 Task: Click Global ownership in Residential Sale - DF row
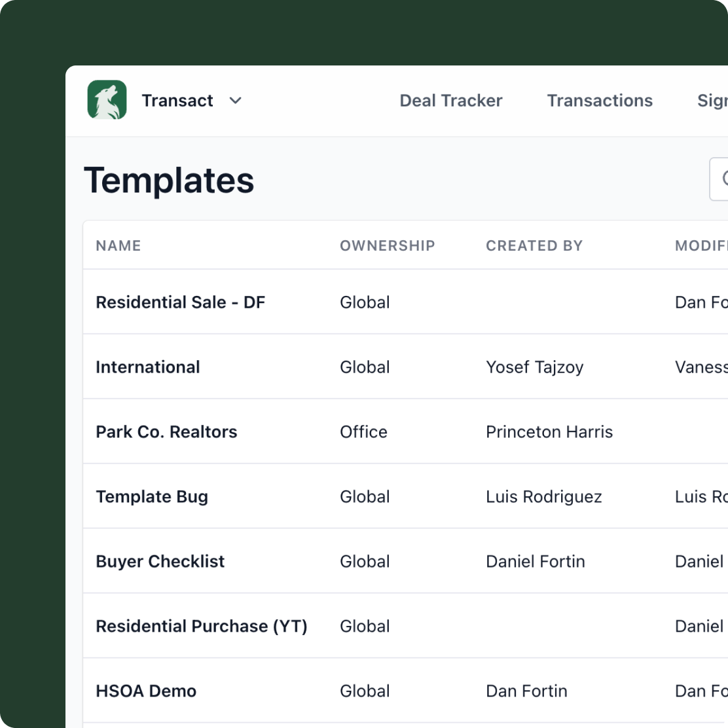click(365, 302)
